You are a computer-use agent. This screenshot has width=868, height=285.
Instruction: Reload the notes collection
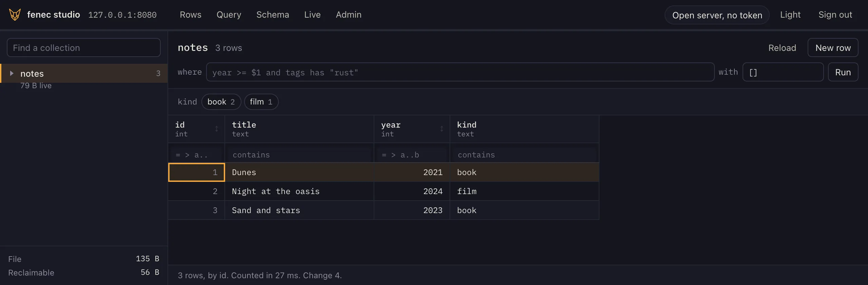tap(782, 48)
